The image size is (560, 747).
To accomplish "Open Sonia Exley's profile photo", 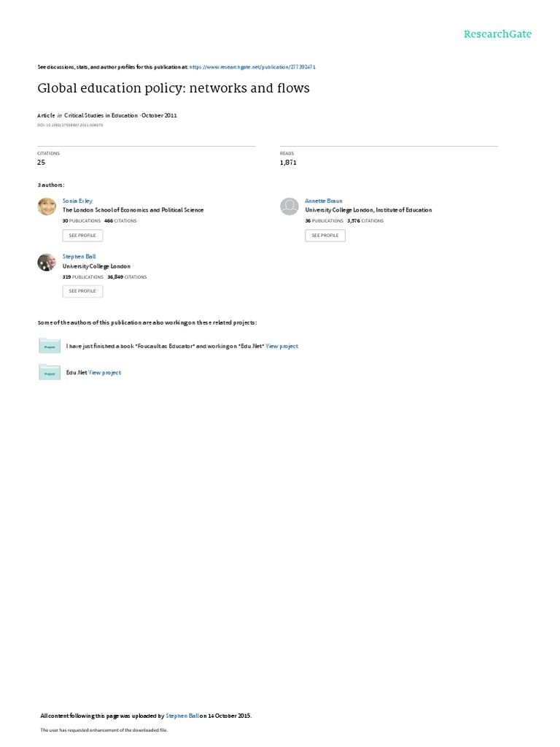I will 47,206.
